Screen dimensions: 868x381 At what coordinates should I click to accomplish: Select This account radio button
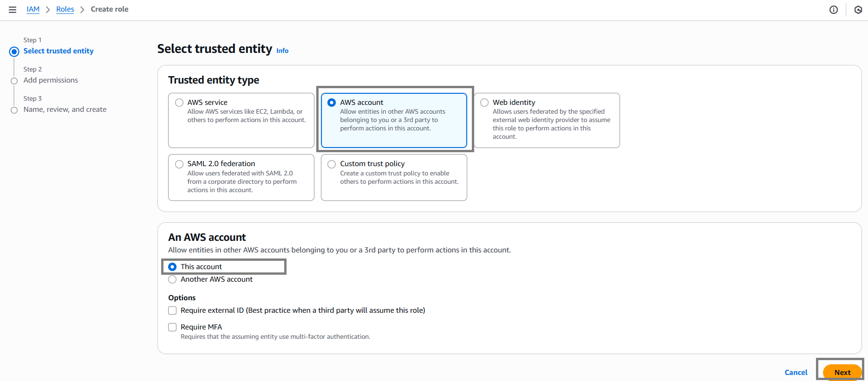172,267
